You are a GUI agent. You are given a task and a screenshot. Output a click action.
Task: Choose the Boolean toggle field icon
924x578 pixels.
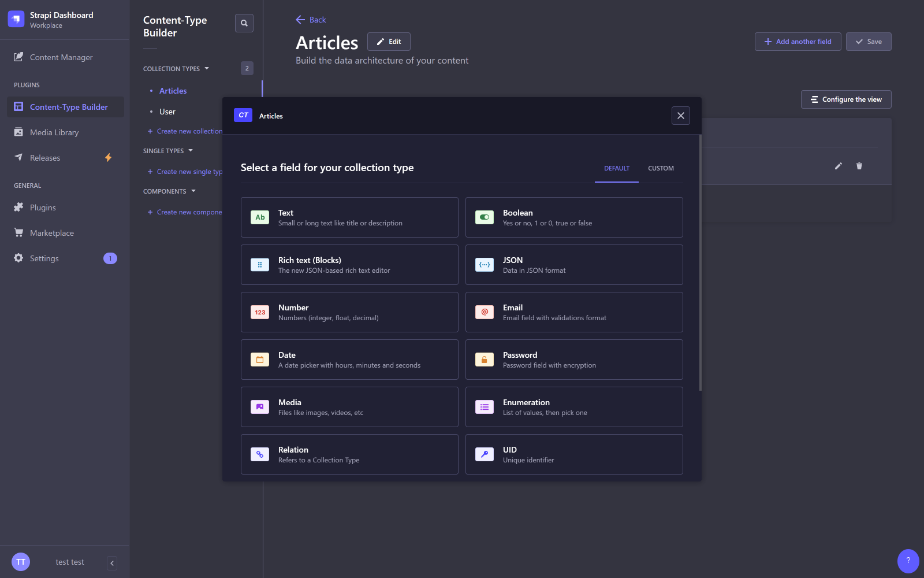pyautogui.click(x=485, y=217)
